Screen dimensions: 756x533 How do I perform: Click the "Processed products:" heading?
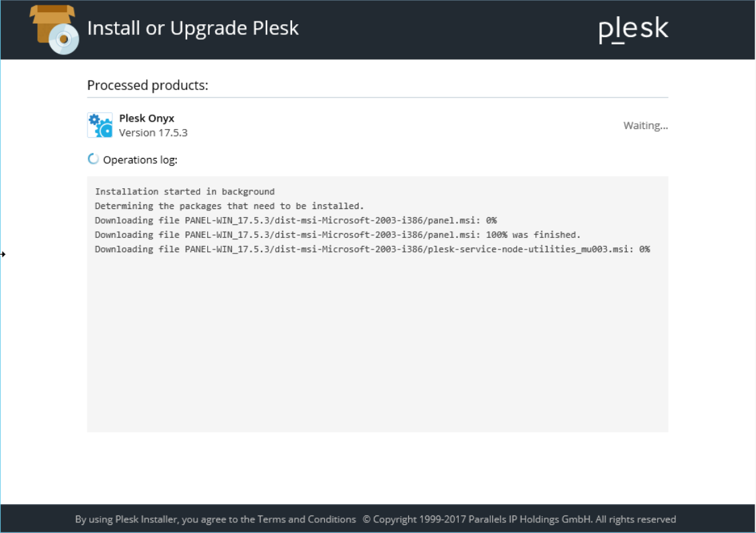point(147,85)
